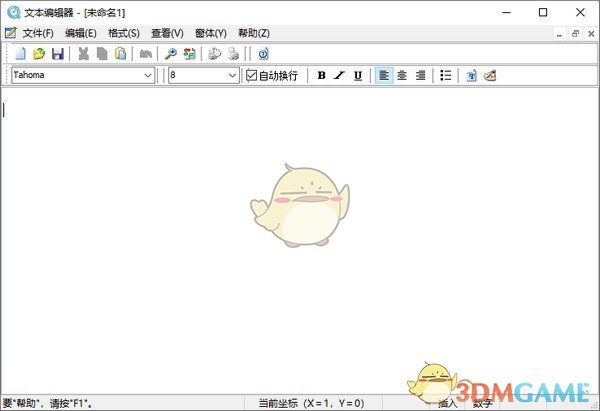Toggle underline formatting
600x411 pixels.
[x=358, y=75]
